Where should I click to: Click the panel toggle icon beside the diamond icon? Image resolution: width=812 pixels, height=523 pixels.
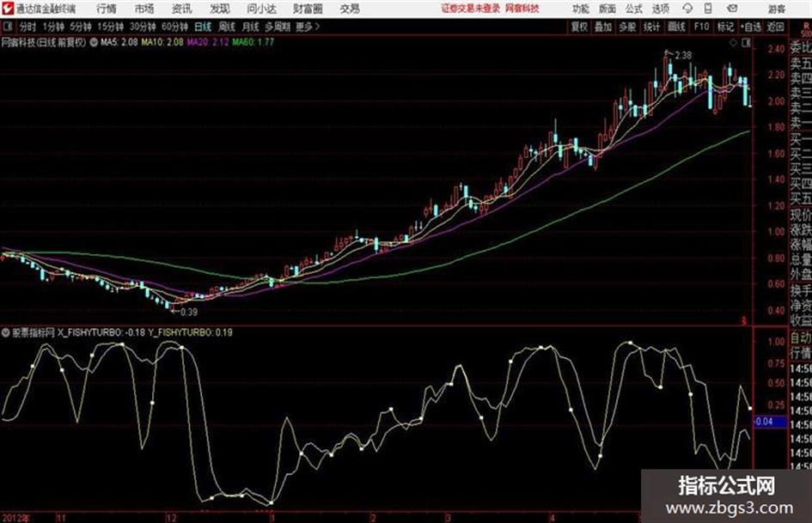pyautogui.click(x=746, y=43)
